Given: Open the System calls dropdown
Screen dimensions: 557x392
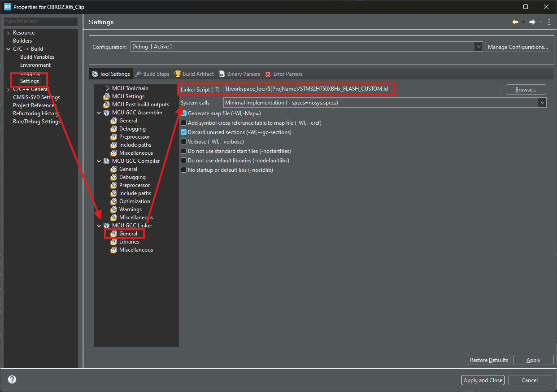Looking at the screenshot, I should [542, 102].
